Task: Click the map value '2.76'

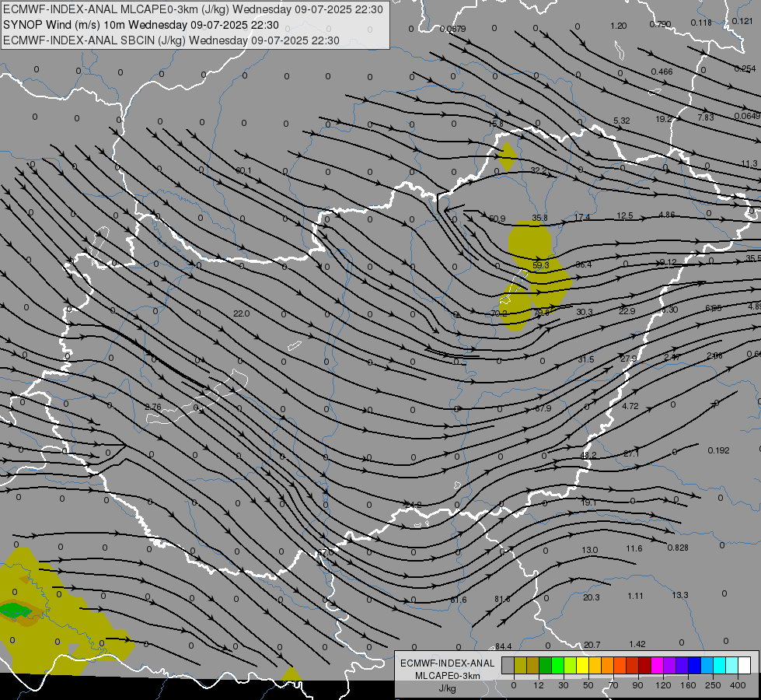Action: (153, 407)
